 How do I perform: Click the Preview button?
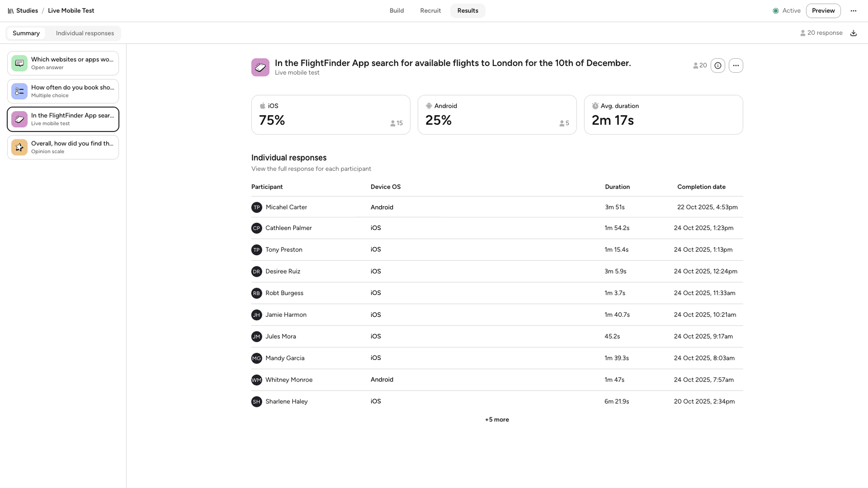823,11
